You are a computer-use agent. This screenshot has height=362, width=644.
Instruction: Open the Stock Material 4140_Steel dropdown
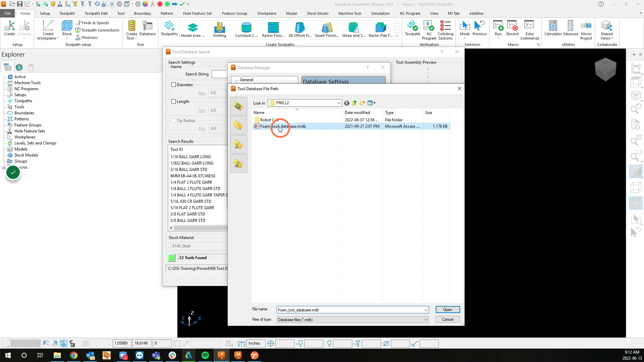click(x=199, y=246)
